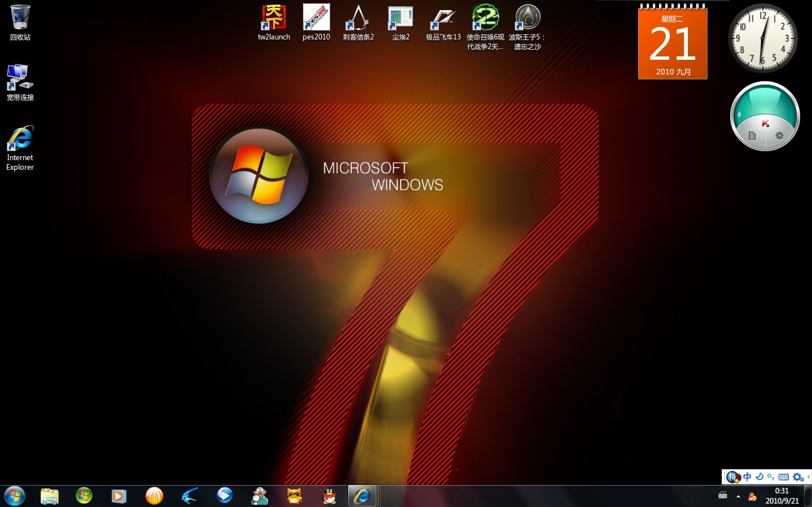
Task: Collapse the IME language bar arrow
Action: (809, 477)
